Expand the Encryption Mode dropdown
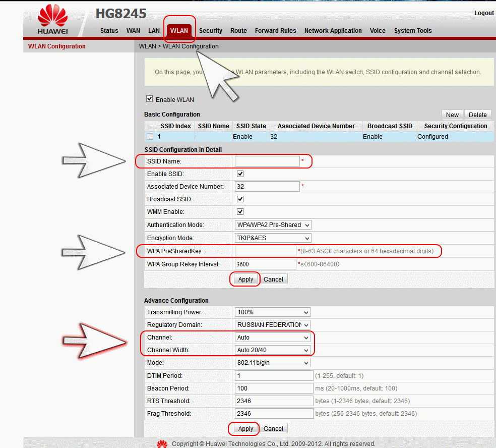Viewport: 496px width, 448px height. [273, 238]
